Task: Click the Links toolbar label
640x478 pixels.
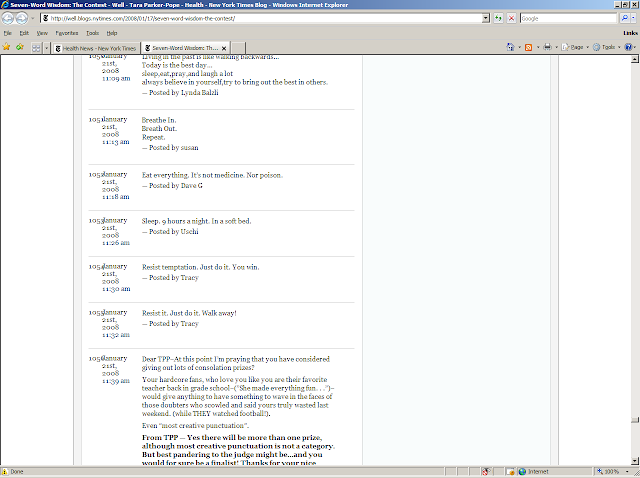Action: [x=630, y=33]
